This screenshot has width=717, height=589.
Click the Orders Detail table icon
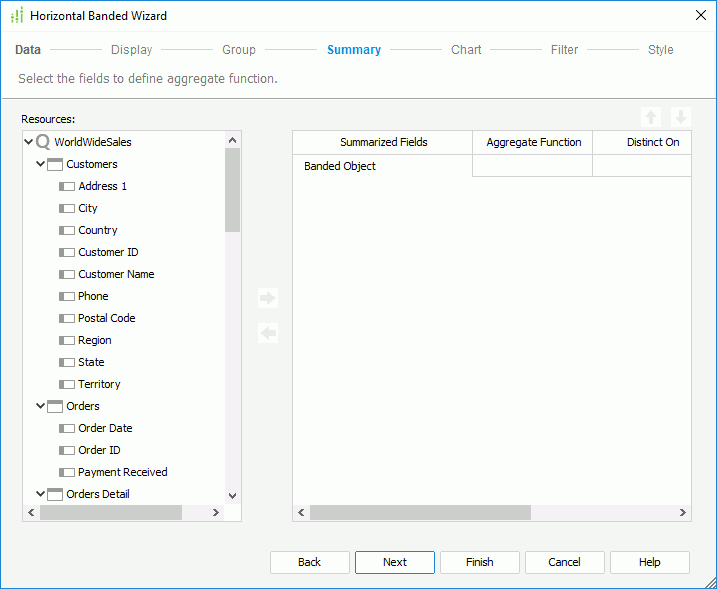point(55,494)
